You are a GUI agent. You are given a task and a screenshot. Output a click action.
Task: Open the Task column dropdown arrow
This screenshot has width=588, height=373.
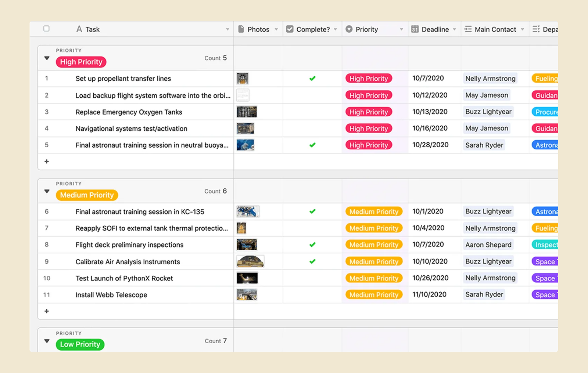pyautogui.click(x=227, y=29)
